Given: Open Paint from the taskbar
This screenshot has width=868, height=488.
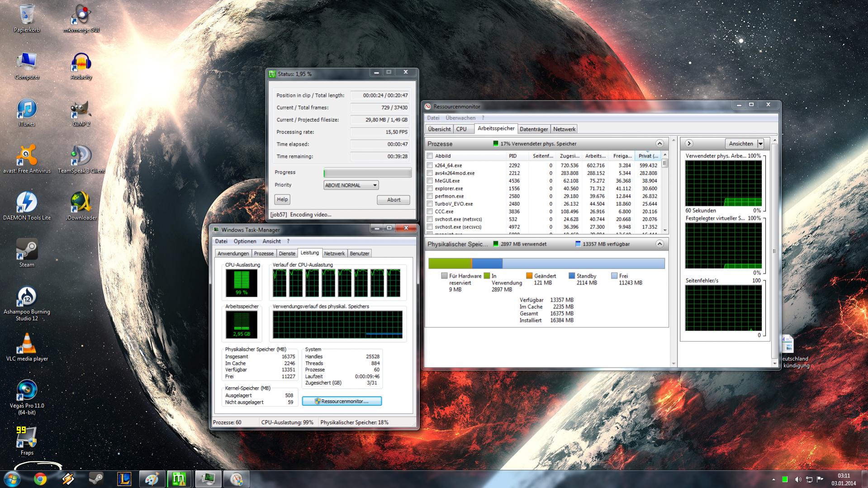Looking at the screenshot, I should pyautogui.click(x=152, y=479).
